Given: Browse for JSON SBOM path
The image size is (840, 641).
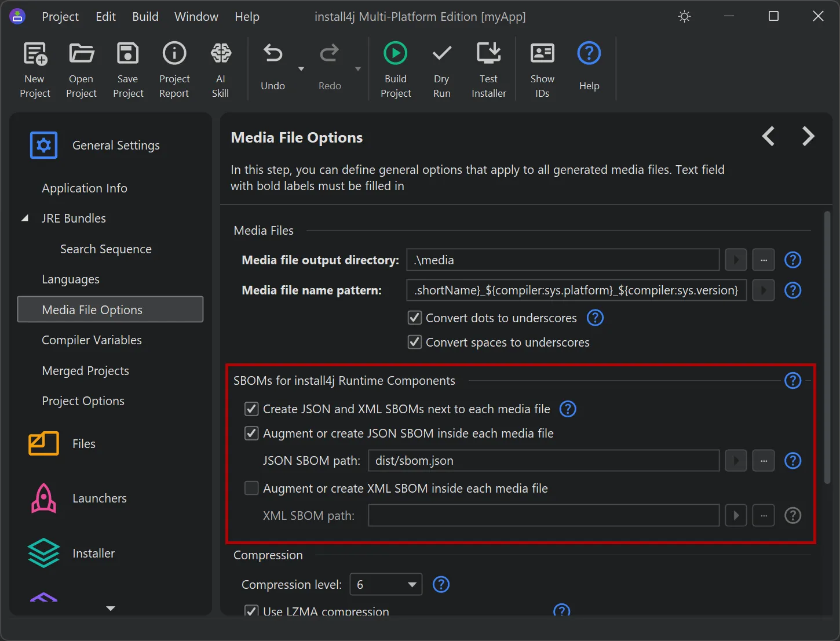Looking at the screenshot, I should click(x=764, y=460).
